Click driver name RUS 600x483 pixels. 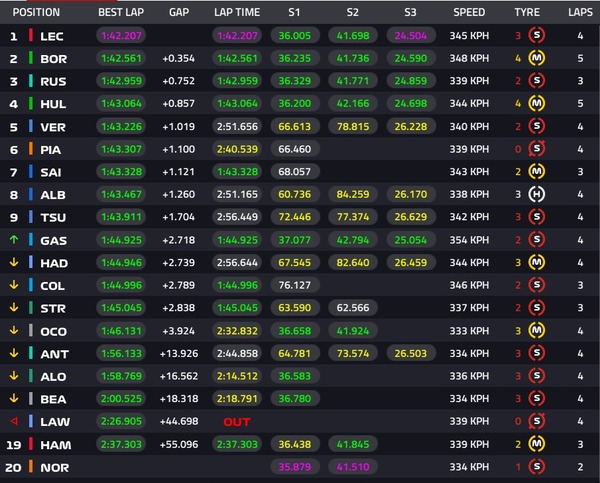(x=52, y=82)
